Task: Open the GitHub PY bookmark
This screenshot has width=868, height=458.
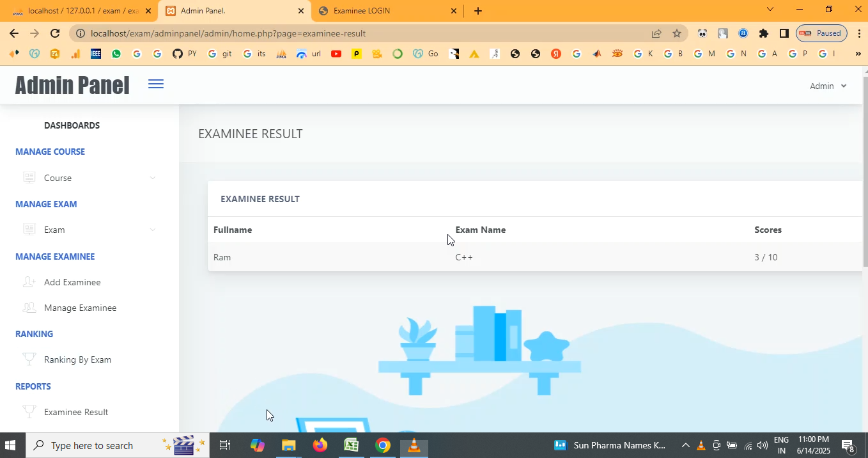Action: click(x=184, y=54)
